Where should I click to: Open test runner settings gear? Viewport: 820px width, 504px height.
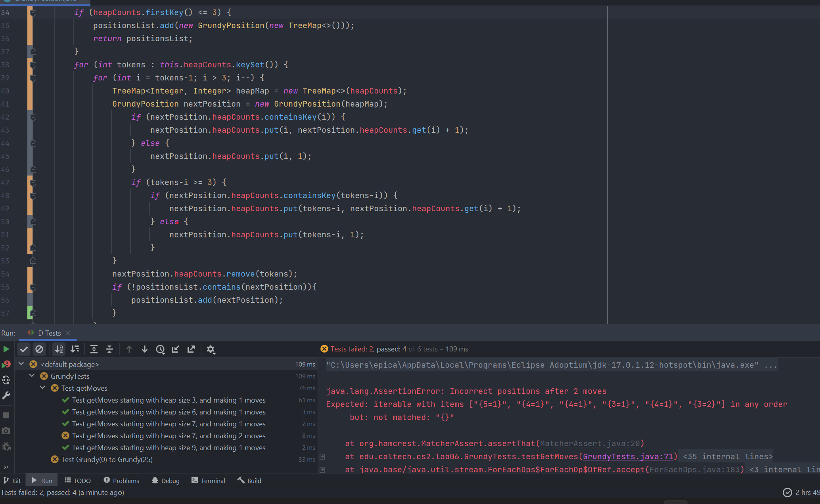tap(211, 349)
